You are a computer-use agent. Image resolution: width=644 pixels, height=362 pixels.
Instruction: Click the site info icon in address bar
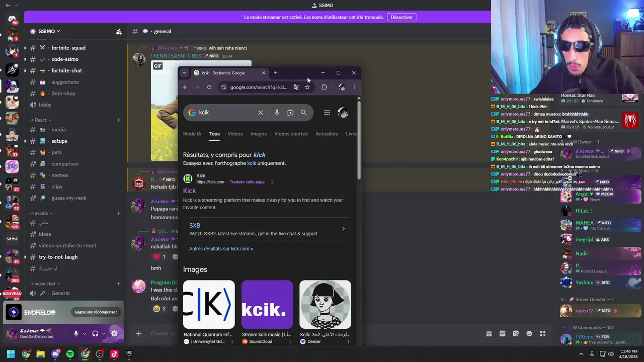(x=223, y=87)
